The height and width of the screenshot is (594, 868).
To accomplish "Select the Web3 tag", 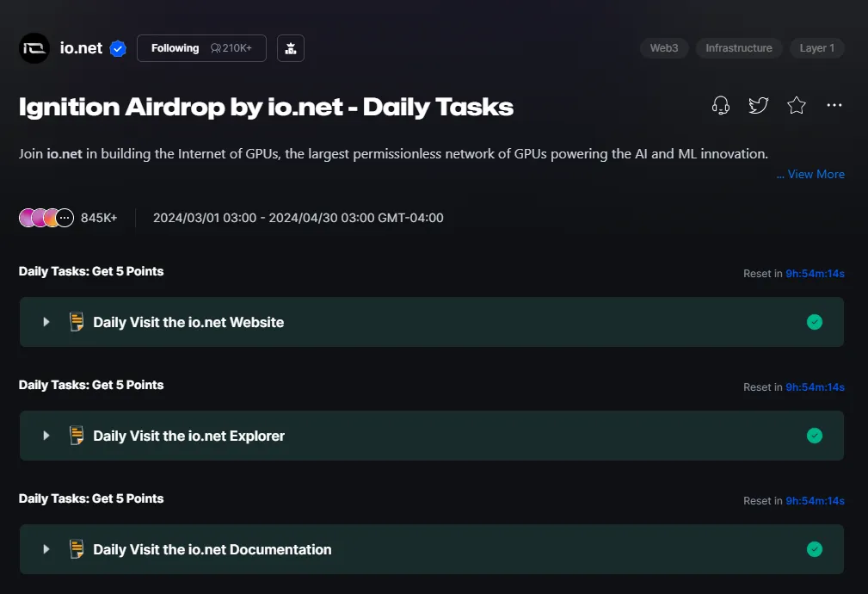I will (x=664, y=48).
